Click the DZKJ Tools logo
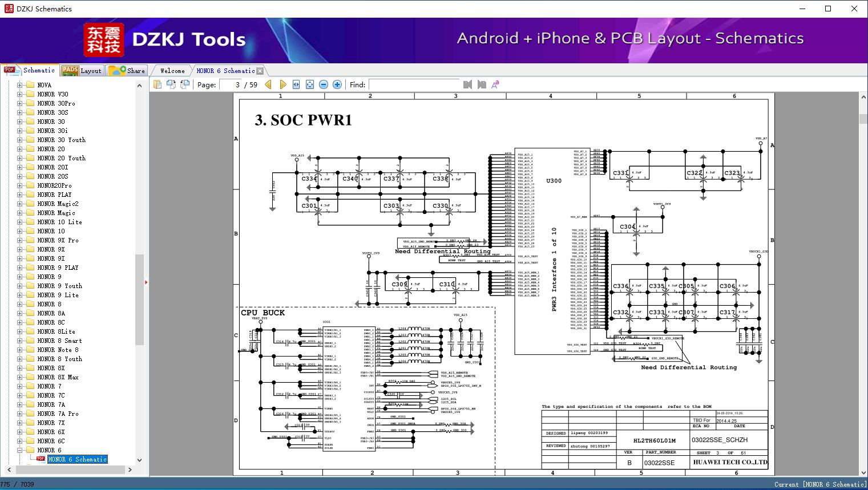Screen dimensions: 868x490 (165, 39)
